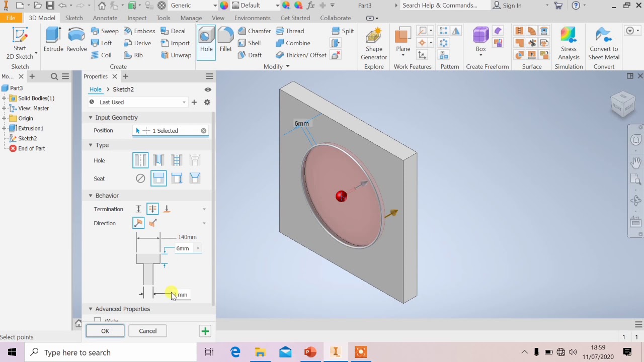The image size is (644, 362).
Task: Toggle the iMate checkbox
Action: pos(98,320)
